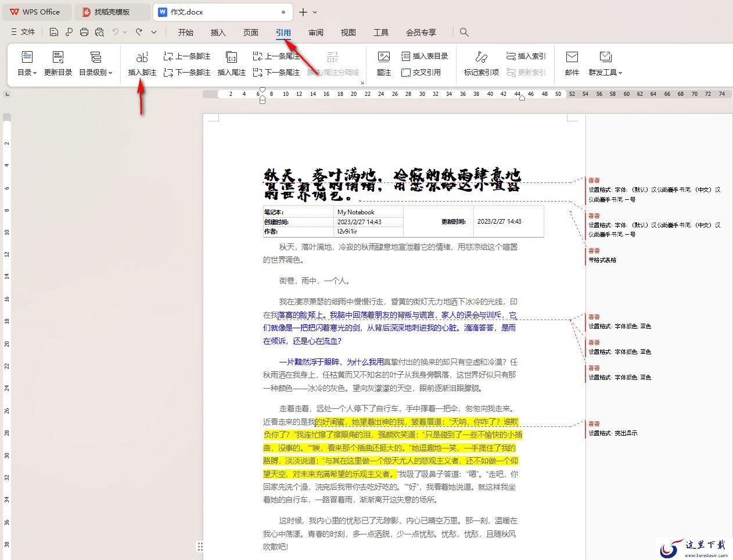Click the Save icon in quick access toolbar
Image resolution: width=733 pixels, height=560 pixels.
click(54, 32)
